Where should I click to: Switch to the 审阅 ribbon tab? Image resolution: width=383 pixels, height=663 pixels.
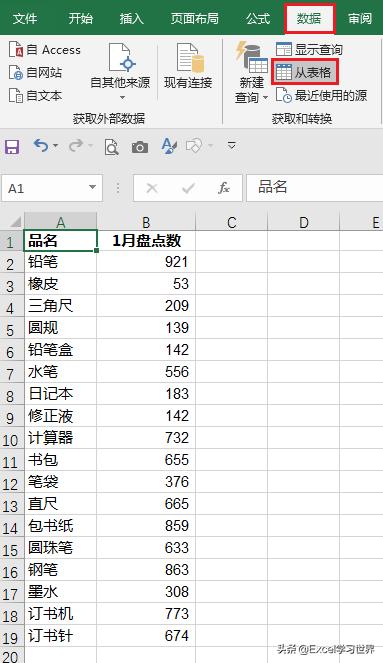(x=360, y=18)
